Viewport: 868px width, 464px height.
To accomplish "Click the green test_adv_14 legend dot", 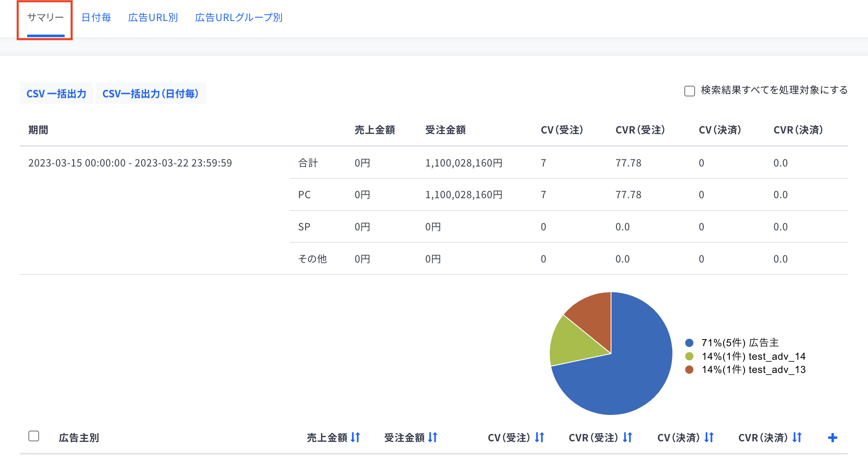I will pyautogui.click(x=689, y=356).
